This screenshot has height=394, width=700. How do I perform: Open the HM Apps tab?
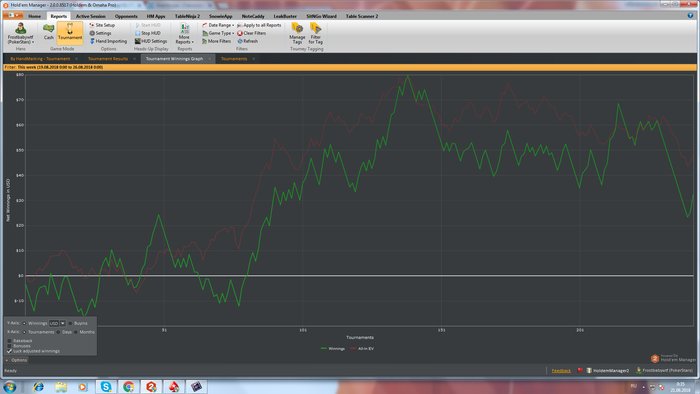coord(156,16)
